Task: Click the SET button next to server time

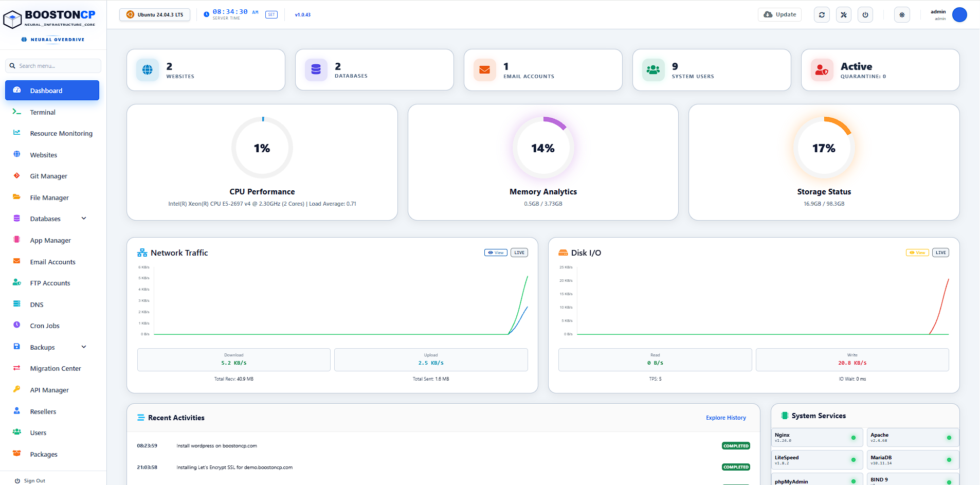Action: [271, 15]
